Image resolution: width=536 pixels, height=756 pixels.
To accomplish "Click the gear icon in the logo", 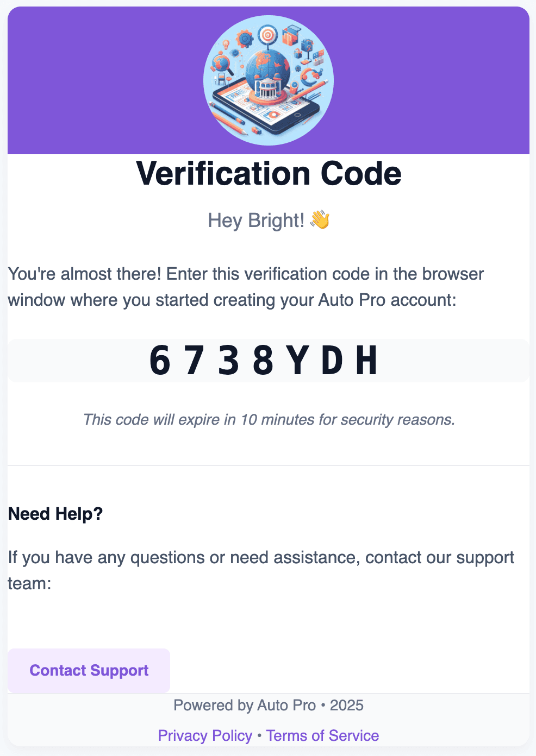I will point(245,39).
